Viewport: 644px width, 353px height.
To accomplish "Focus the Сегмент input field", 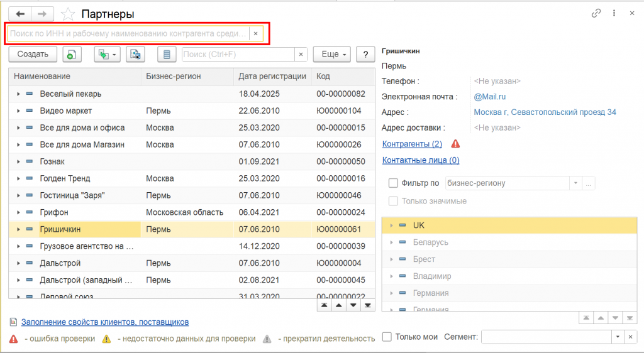I will tap(547, 337).
